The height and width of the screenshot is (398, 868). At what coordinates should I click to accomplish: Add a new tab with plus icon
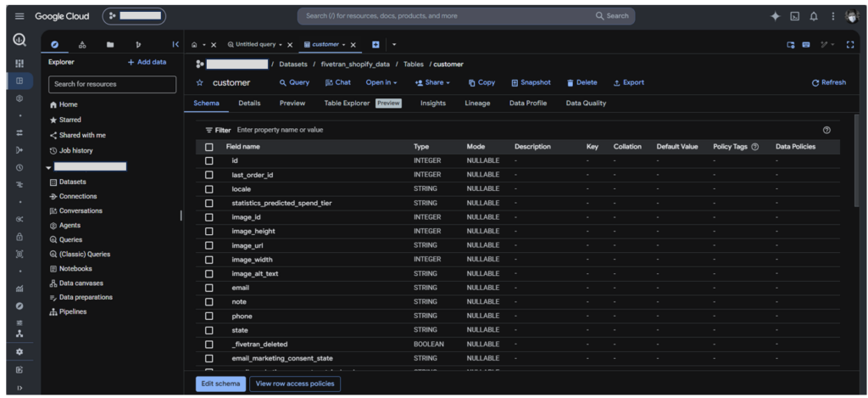tap(376, 44)
